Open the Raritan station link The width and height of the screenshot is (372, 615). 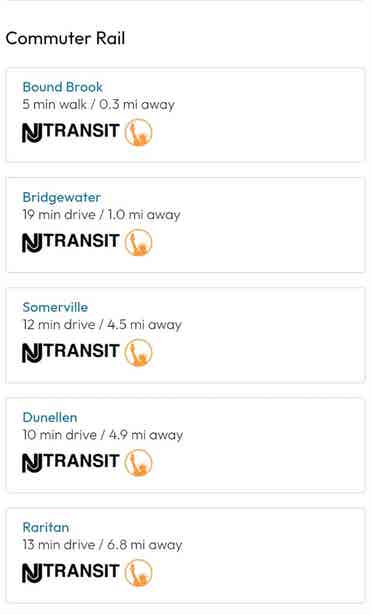[46, 528]
